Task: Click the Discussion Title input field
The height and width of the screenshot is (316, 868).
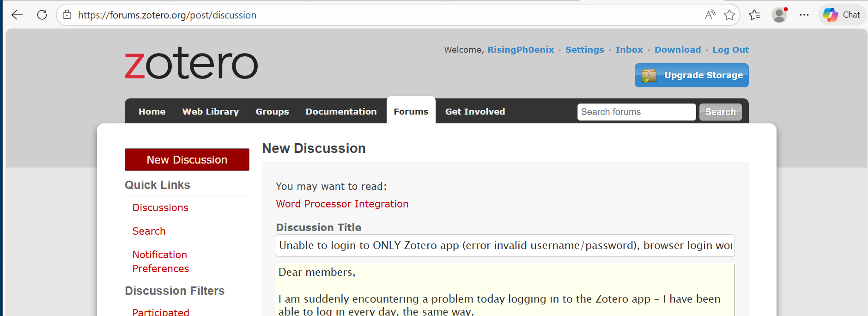Action: click(505, 246)
